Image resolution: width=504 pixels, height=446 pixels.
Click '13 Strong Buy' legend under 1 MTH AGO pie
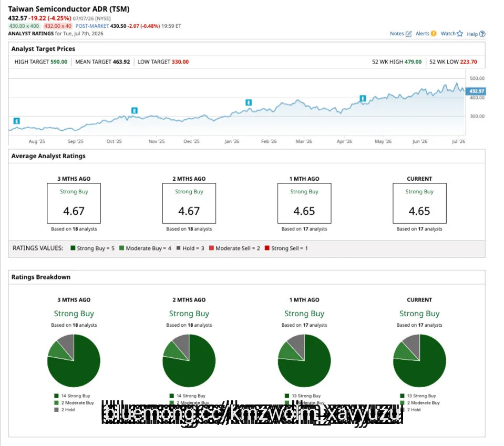(303, 396)
